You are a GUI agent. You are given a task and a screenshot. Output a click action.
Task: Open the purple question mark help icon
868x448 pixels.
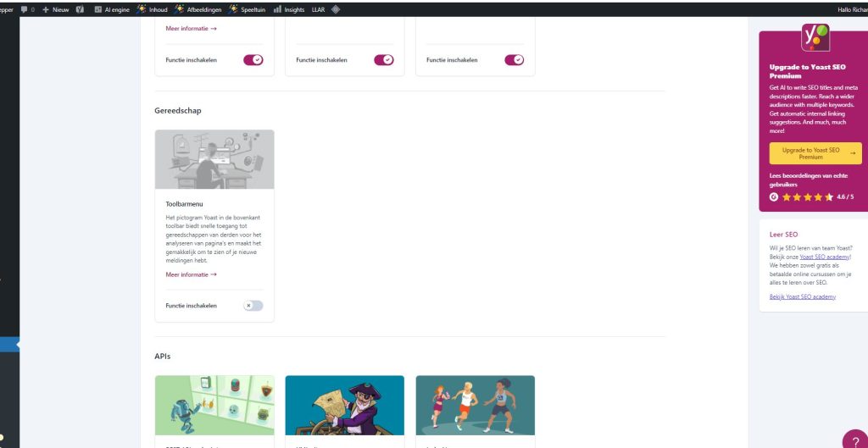pos(854,440)
